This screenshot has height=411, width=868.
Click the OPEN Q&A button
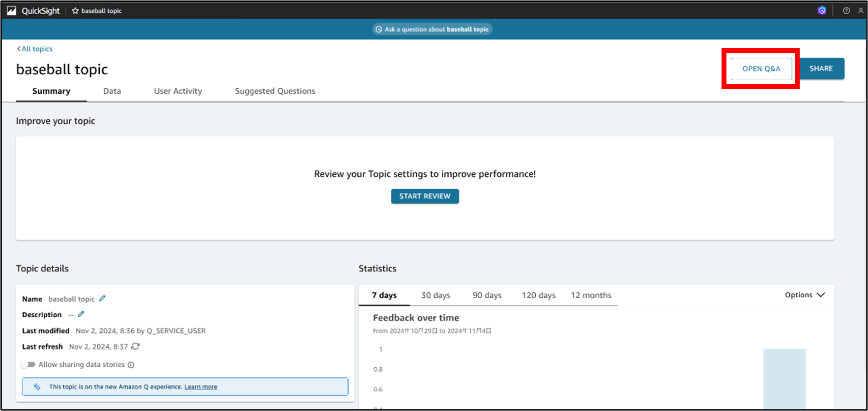pyautogui.click(x=761, y=69)
